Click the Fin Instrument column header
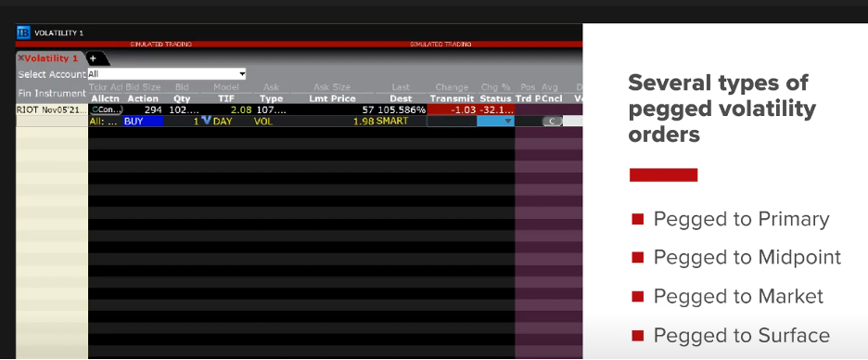 (x=52, y=93)
